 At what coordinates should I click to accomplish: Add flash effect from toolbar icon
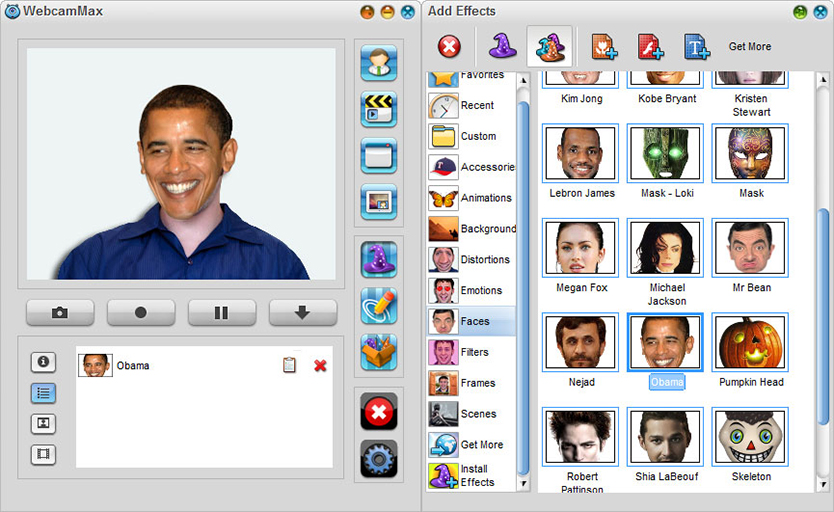click(x=650, y=46)
